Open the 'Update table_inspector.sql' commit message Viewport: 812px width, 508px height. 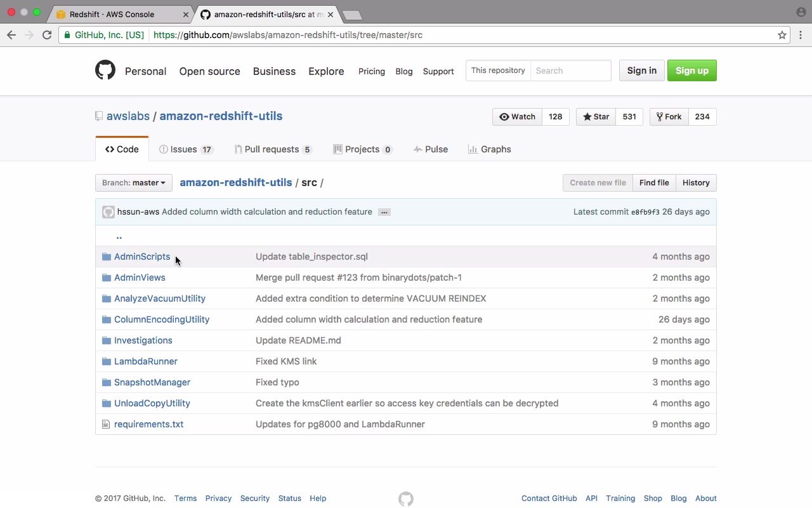point(311,257)
